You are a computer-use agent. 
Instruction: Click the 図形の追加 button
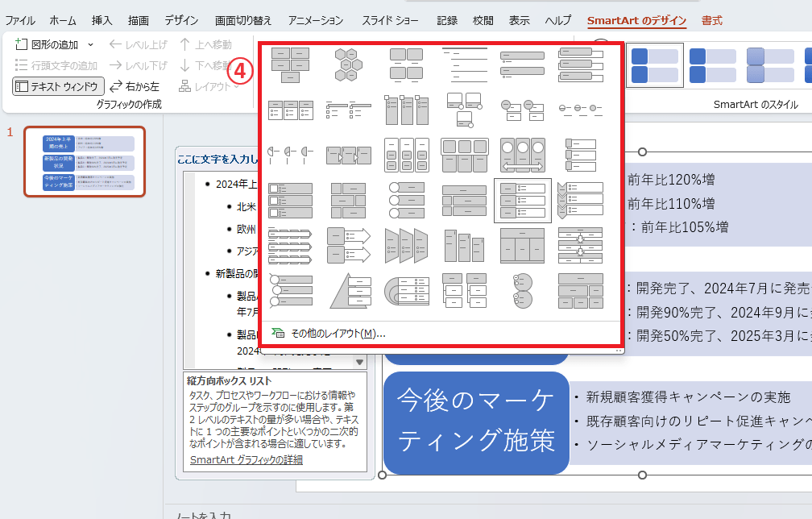click(x=47, y=45)
